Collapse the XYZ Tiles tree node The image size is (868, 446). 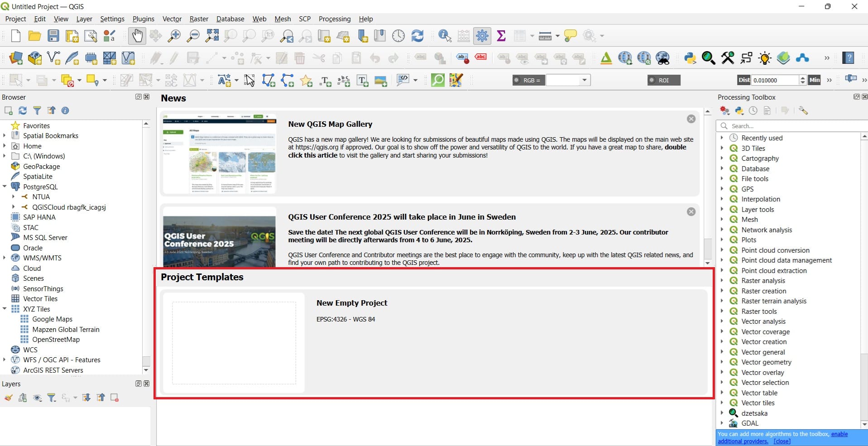5,309
